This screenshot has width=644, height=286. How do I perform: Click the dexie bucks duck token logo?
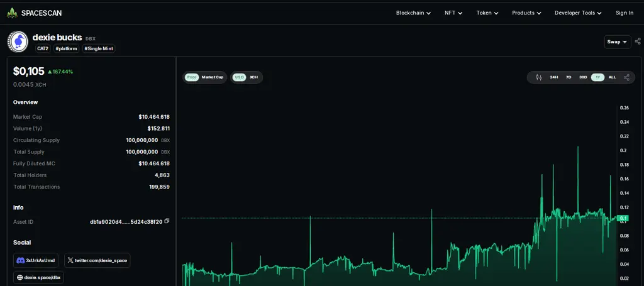coord(18,41)
